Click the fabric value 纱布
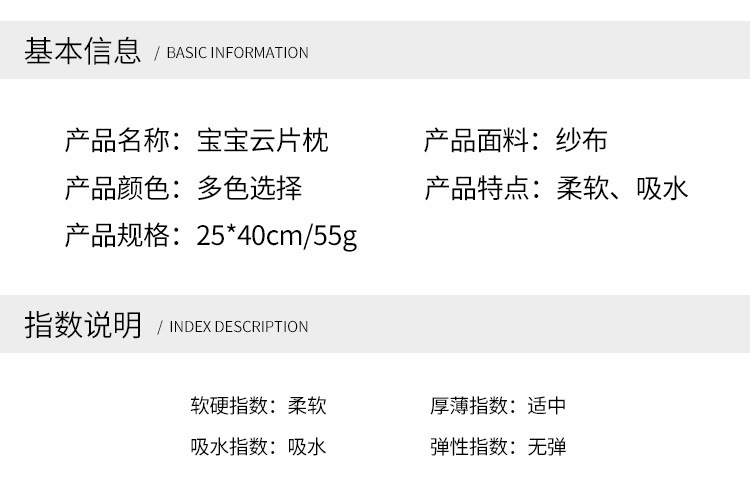 coord(581,140)
